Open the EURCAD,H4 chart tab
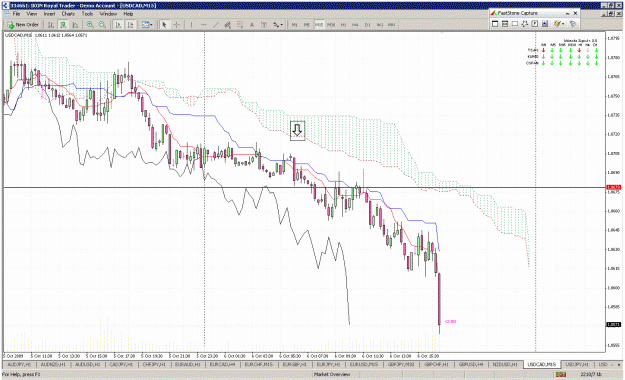This screenshot has height=380, width=625. (x=222, y=364)
